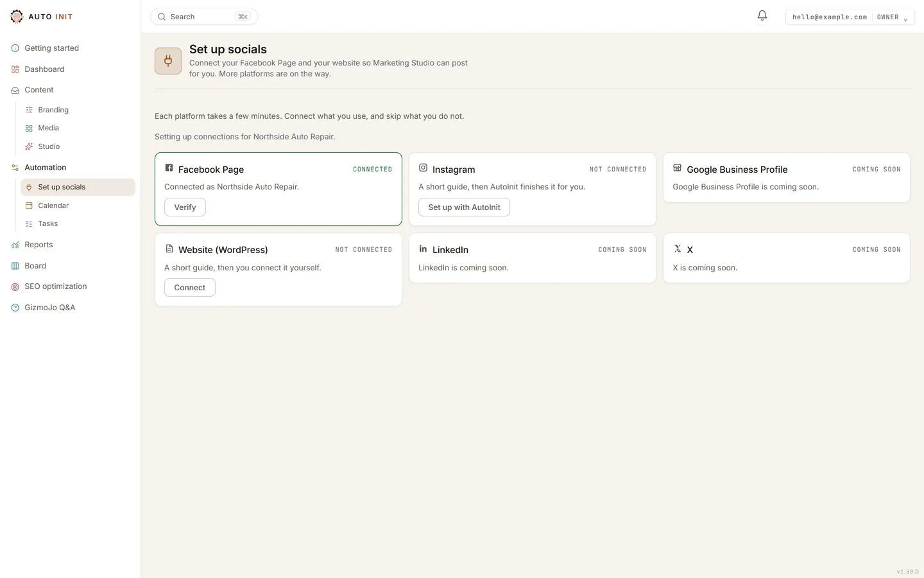This screenshot has width=924, height=578.
Task: Click the hello@example.com account button
Action: coord(850,17)
